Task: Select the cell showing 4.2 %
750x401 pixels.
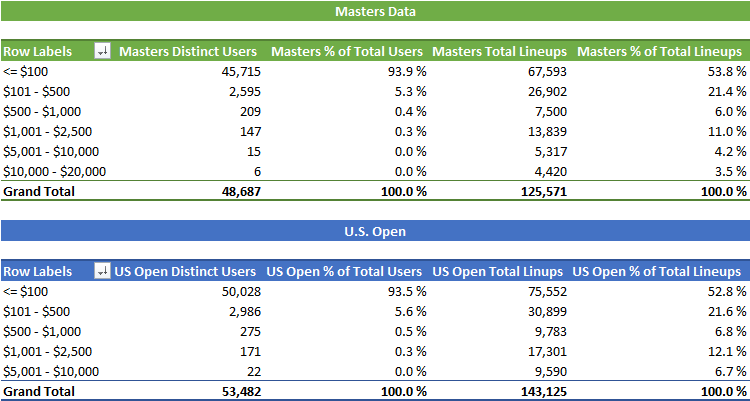Action: (730, 152)
